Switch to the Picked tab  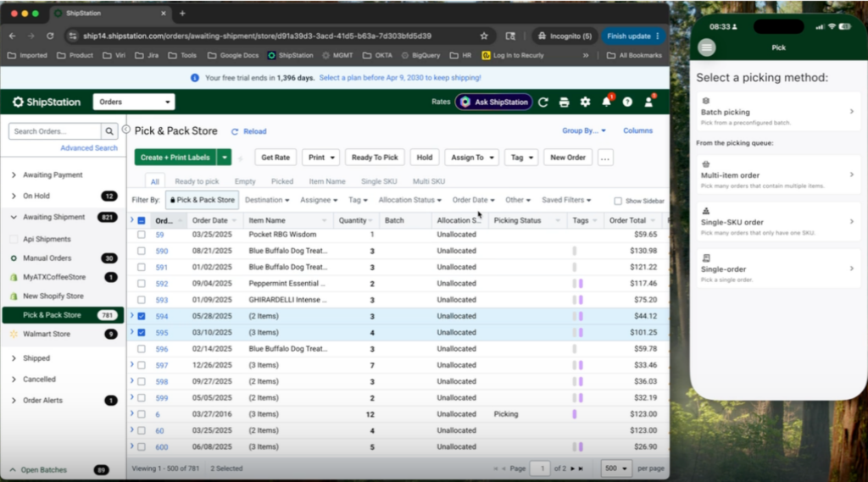tap(282, 181)
